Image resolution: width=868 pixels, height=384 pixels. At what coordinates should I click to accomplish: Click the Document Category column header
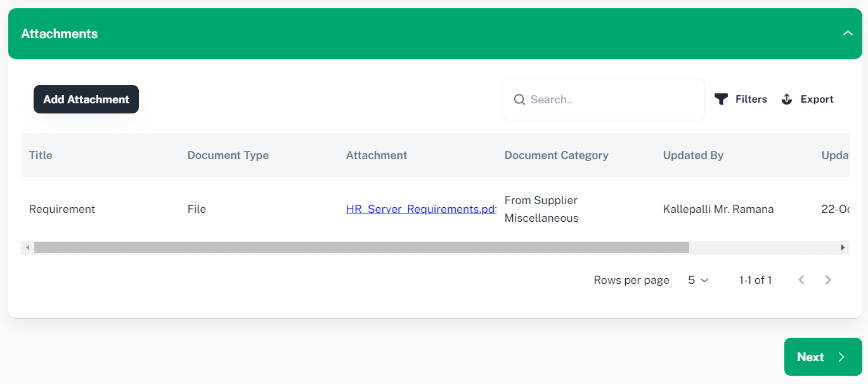tap(556, 155)
